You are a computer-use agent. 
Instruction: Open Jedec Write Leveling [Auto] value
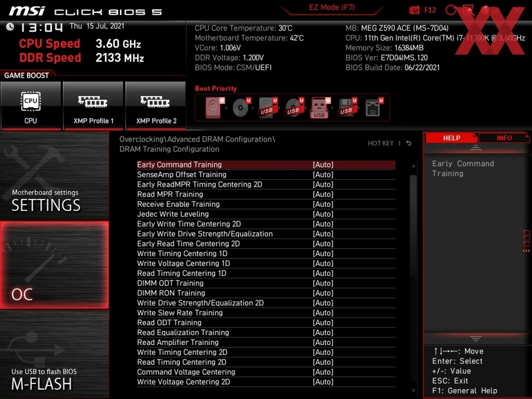[323, 214]
